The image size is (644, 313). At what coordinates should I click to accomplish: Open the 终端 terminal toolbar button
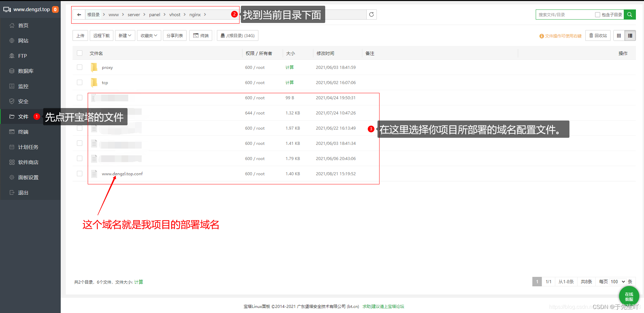click(x=201, y=35)
